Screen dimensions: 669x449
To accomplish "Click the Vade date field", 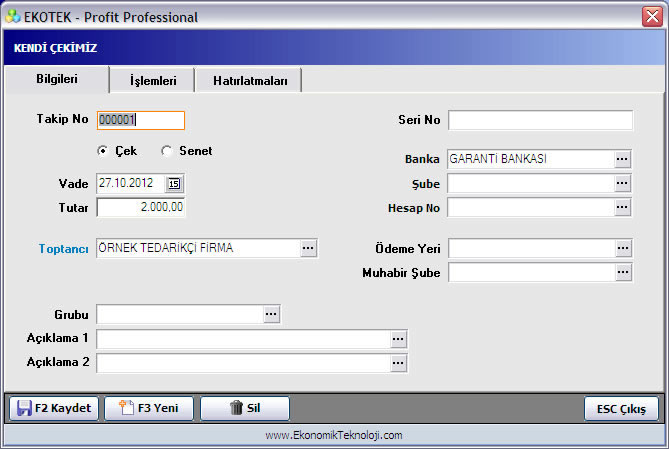I will (x=131, y=184).
